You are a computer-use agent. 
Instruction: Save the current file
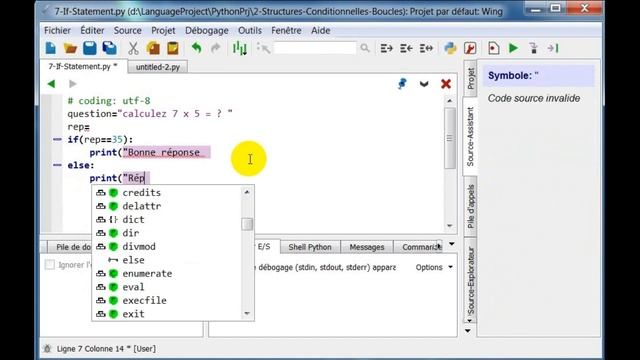pyautogui.click(x=90, y=48)
